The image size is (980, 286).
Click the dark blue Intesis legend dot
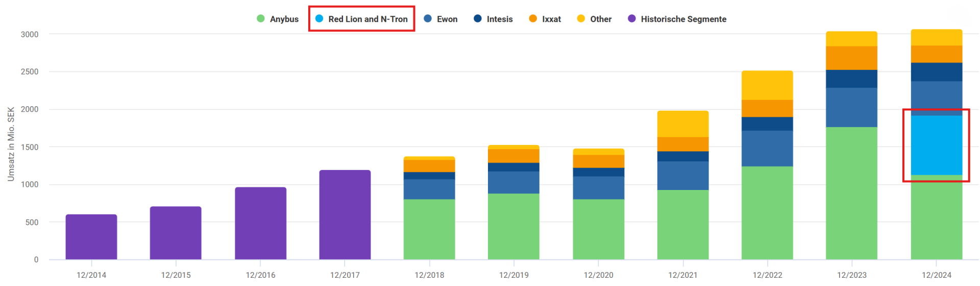pyautogui.click(x=478, y=19)
